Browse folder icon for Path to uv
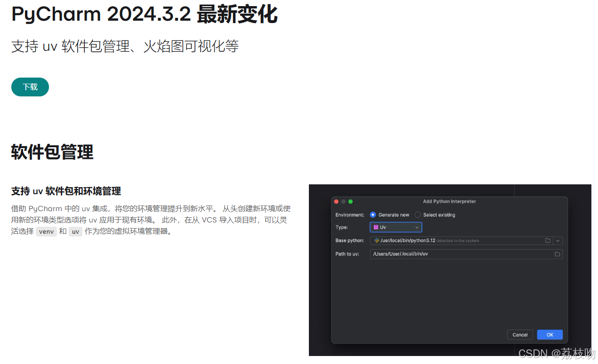Image resolution: width=598 pixels, height=364 pixels. (557, 254)
